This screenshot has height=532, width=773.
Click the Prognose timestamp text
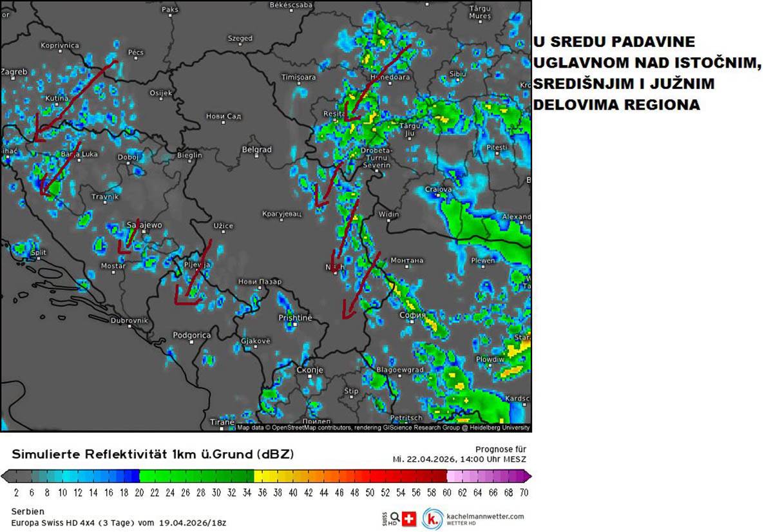(x=461, y=459)
